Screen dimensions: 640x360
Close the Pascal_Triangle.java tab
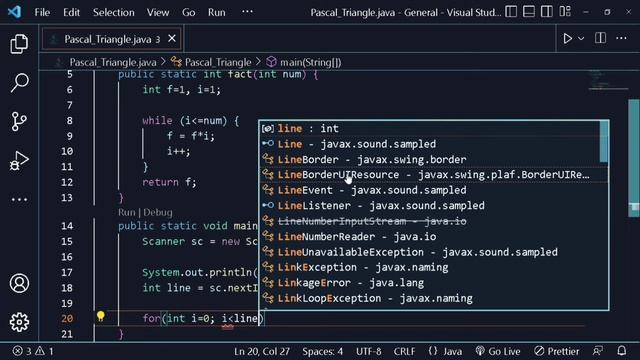(172, 38)
